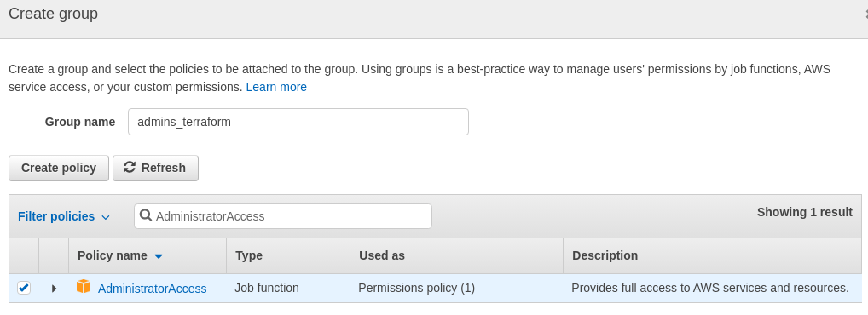Click the Permissions policy (1) cell

click(x=416, y=288)
